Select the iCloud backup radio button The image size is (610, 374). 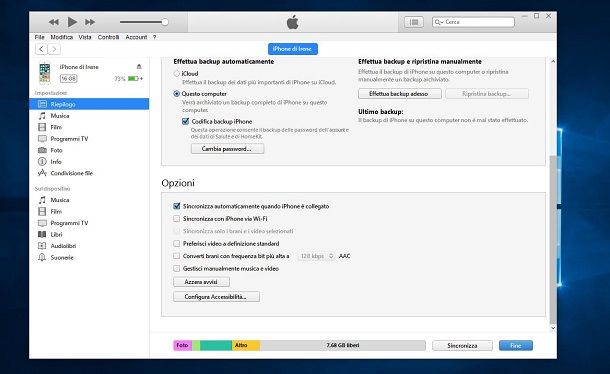(x=177, y=74)
